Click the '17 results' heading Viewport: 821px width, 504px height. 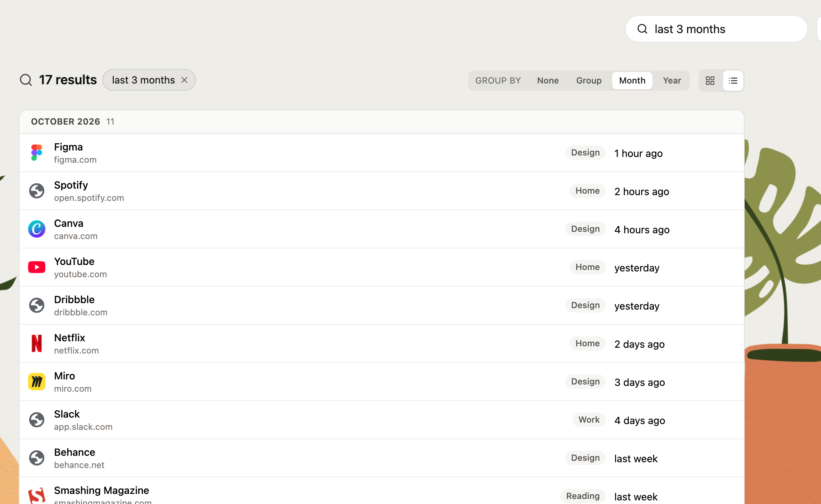[x=68, y=80]
